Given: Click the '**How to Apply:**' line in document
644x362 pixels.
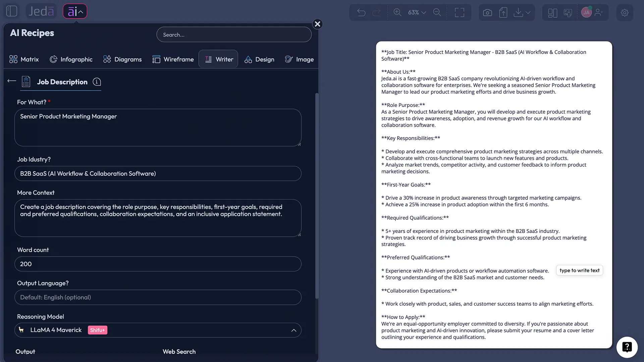Looking at the screenshot, I should 403,317.
